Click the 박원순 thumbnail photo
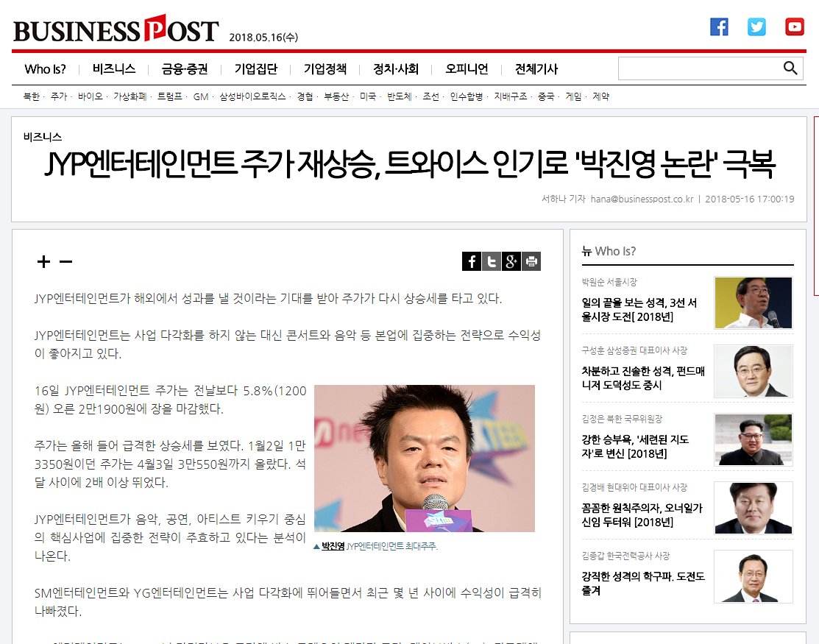819x644 pixels. pos(754,302)
